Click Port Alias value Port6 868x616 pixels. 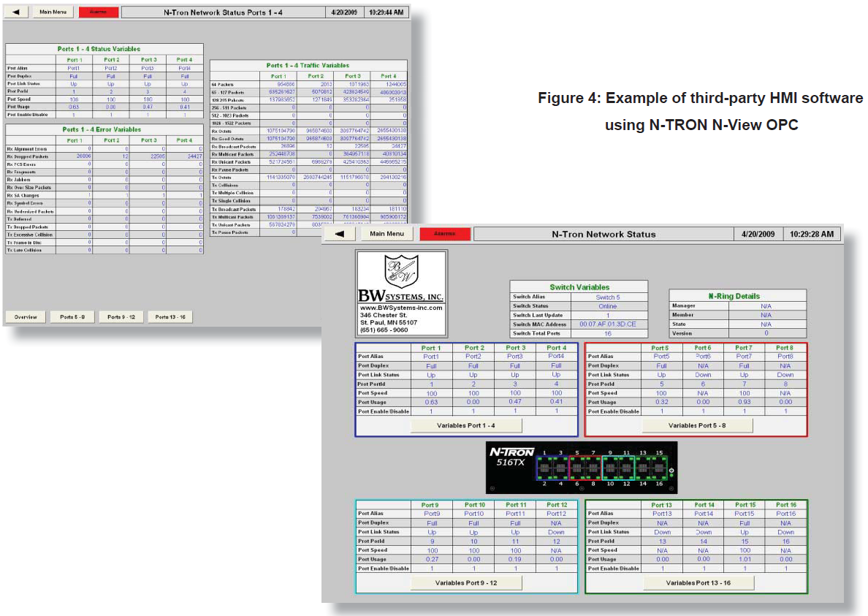[703, 357]
